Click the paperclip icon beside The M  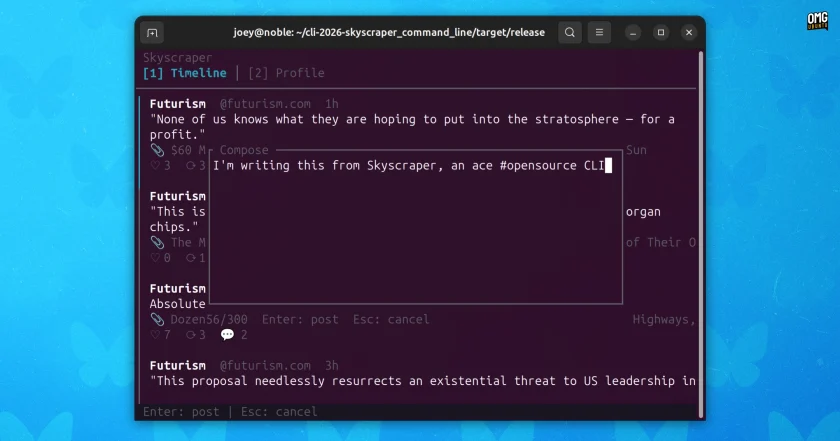[157, 242]
